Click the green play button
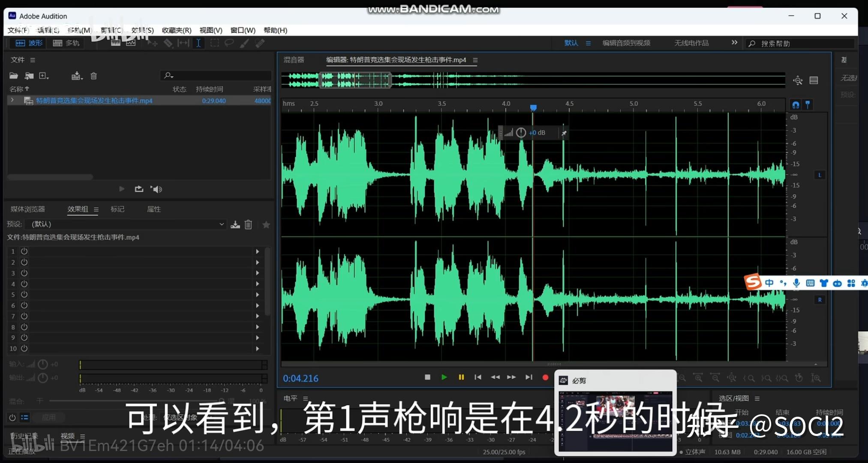Image resolution: width=868 pixels, height=463 pixels. point(444,377)
